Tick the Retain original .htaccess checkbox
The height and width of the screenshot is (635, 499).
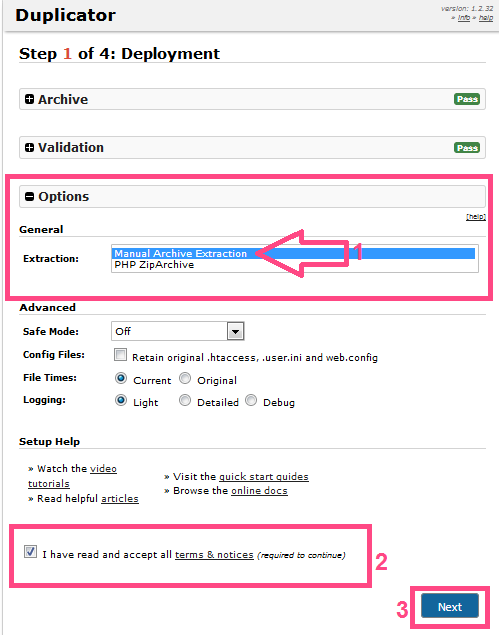[x=120, y=355]
